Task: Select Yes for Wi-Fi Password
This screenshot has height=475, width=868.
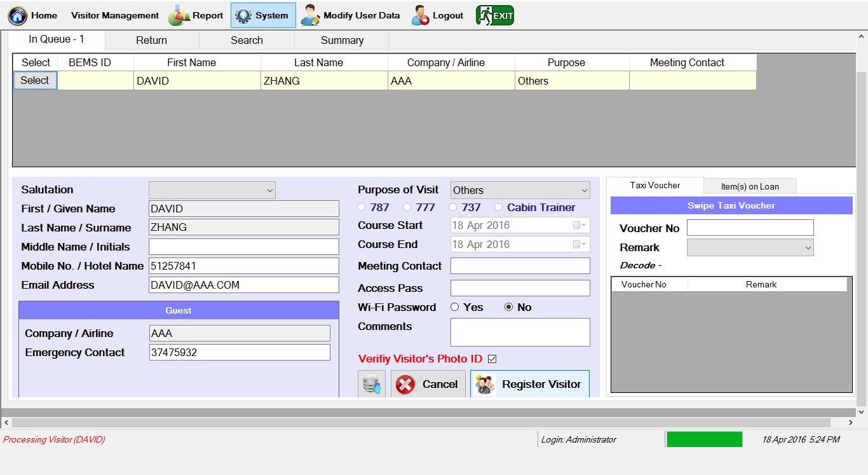Action: pos(455,307)
